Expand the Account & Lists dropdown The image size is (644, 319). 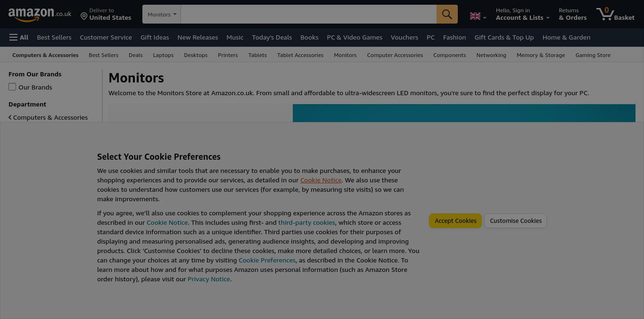point(522,14)
